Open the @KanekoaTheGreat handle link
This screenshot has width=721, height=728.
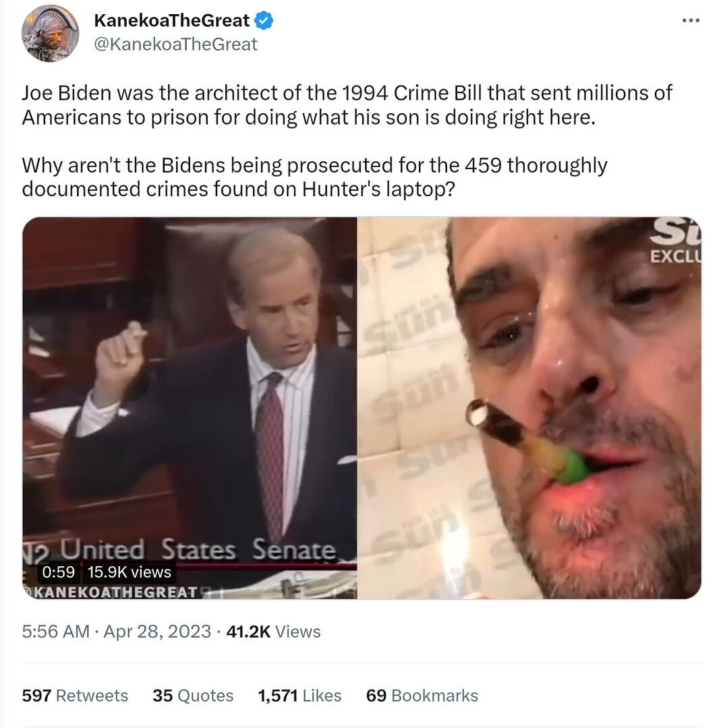click(x=175, y=44)
